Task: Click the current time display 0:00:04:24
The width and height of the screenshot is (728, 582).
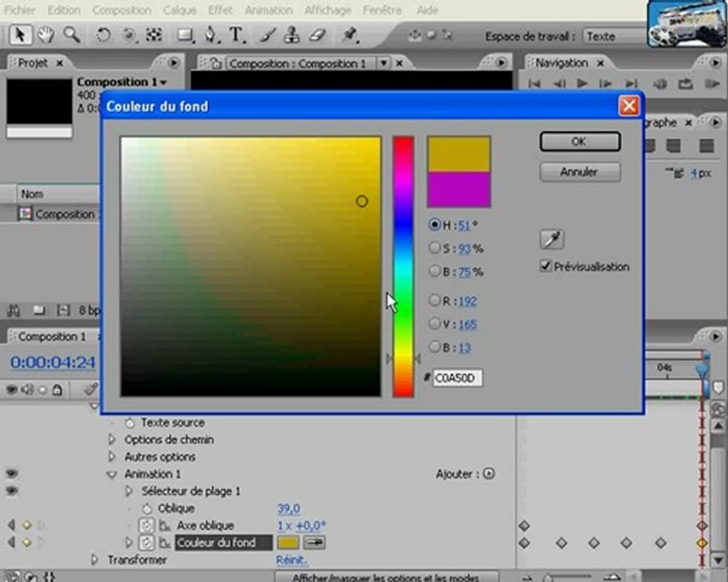Action: [x=53, y=362]
